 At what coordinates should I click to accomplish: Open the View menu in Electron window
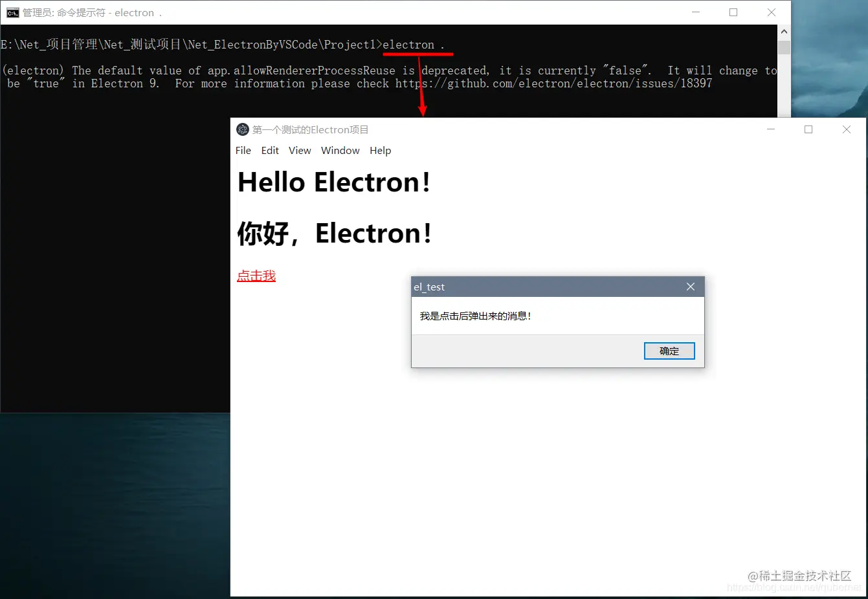point(300,150)
